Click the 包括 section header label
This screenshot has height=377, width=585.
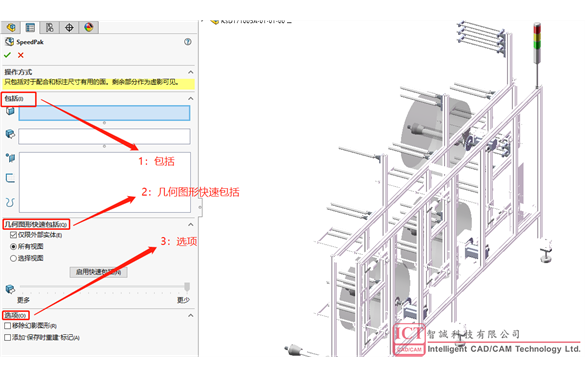point(14,99)
